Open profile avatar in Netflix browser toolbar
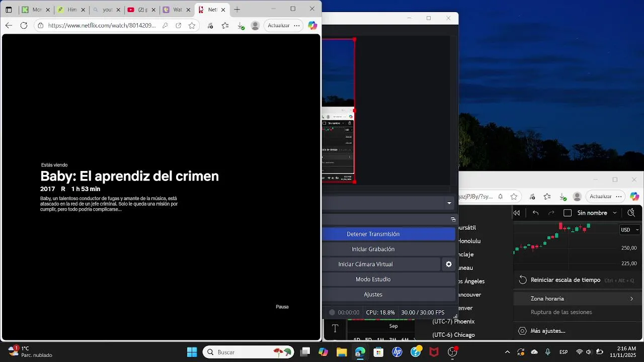The width and height of the screenshot is (644, 362). [255, 25]
